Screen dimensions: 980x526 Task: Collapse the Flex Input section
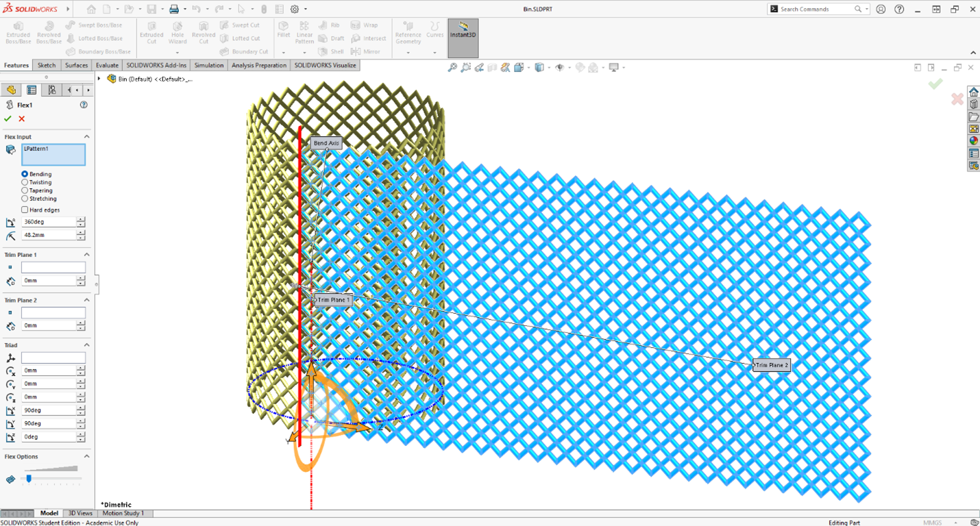pyautogui.click(x=86, y=137)
